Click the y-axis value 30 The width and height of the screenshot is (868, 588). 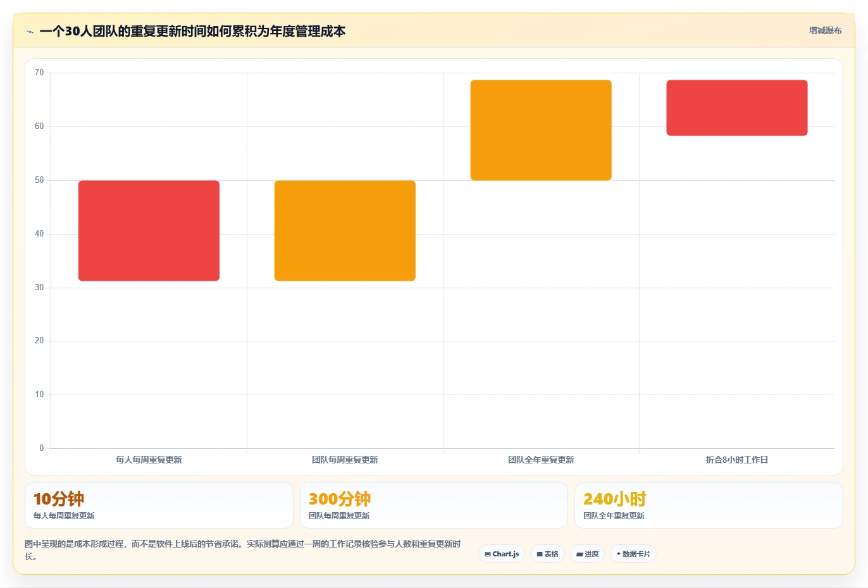tap(39, 288)
